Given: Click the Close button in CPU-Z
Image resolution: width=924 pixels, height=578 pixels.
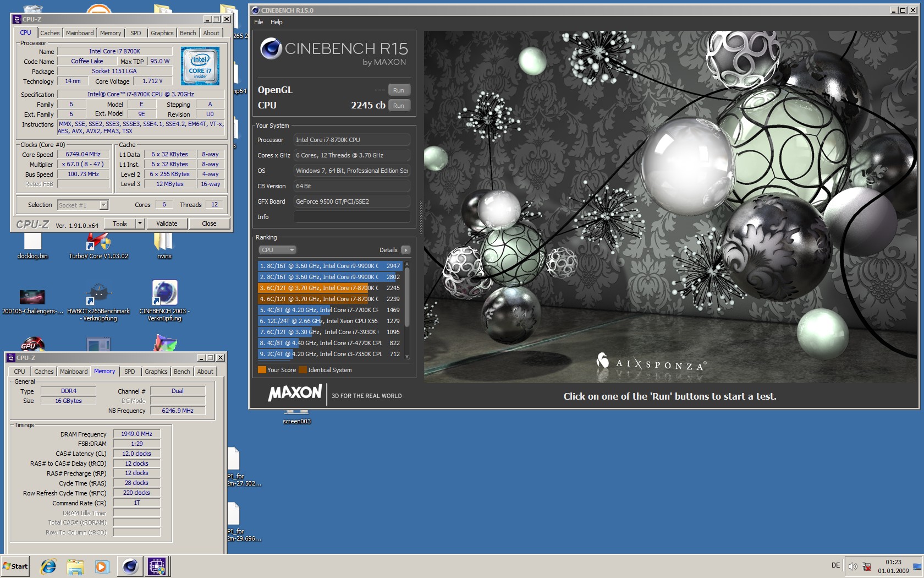Looking at the screenshot, I should pos(209,223).
